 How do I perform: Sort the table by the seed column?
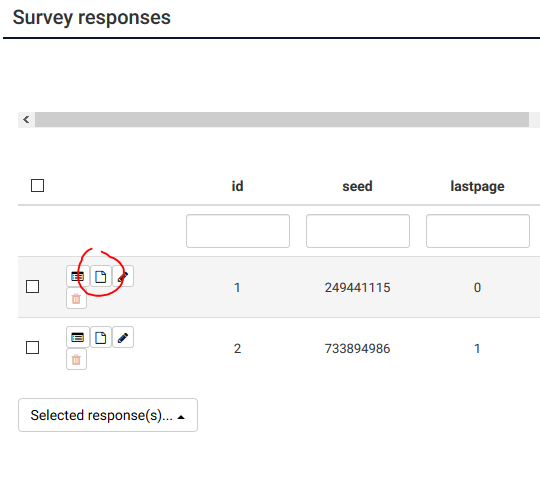[x=357, y=186]
